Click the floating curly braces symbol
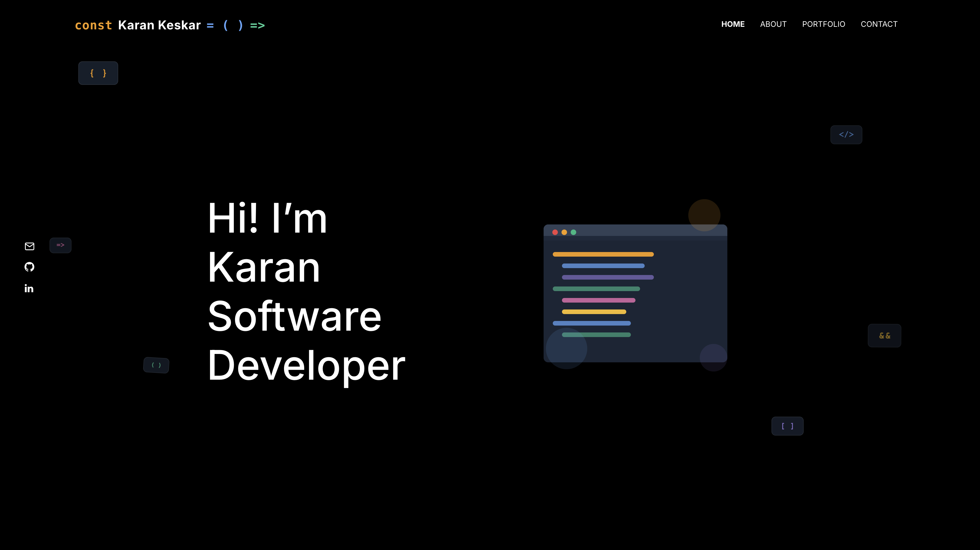This screenshot has width=980, height=550. coord(98,73)
